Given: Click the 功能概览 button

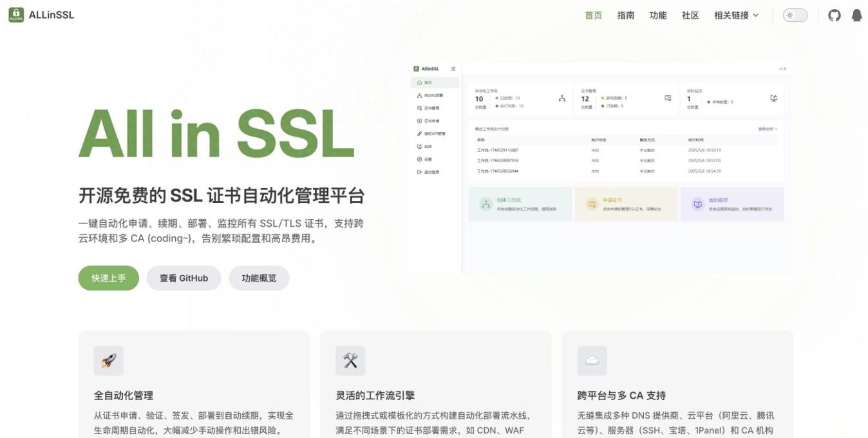Looking at the screenshot, I should pyautogui.click(x=259, y=278).
